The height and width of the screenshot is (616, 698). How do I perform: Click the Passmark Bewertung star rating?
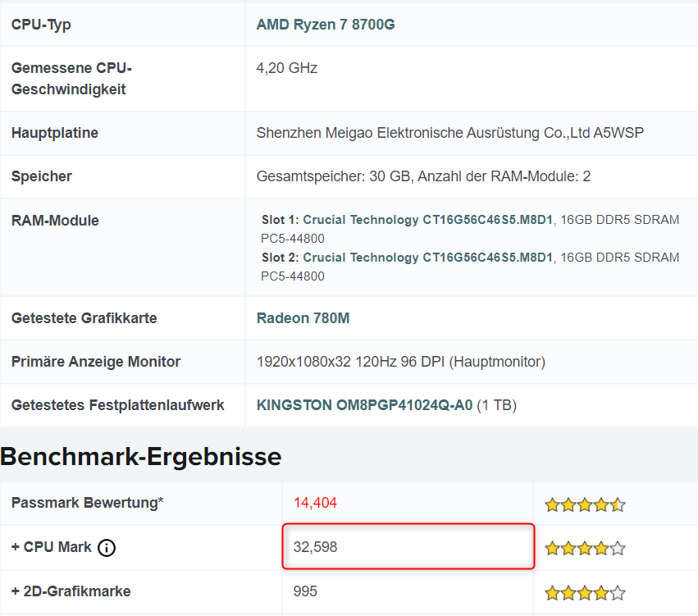pyautogui.click(x=585, y=504)
